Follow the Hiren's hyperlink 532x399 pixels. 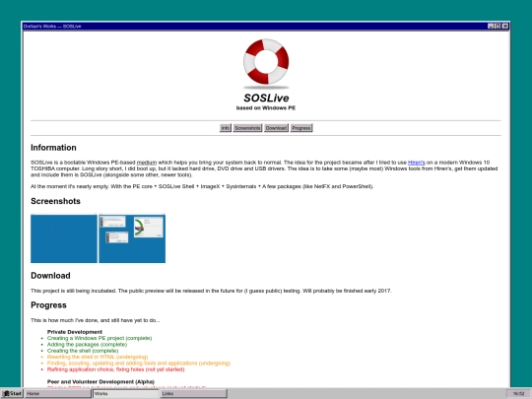point(417,163)
